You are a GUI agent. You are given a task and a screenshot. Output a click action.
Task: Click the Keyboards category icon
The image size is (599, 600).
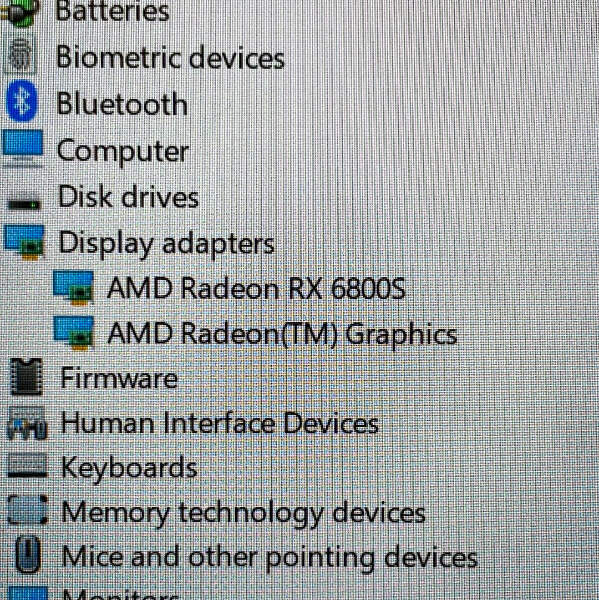pos(27,466)
